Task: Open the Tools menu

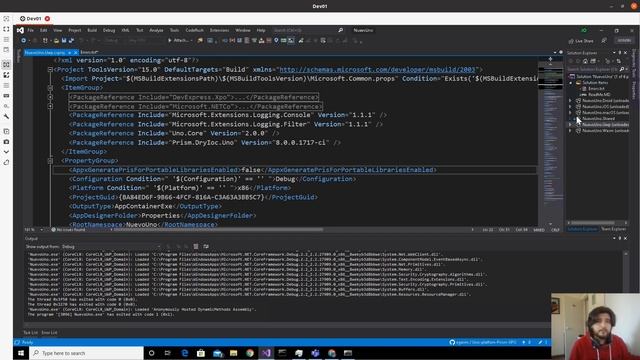Action: tap(174, 30)
